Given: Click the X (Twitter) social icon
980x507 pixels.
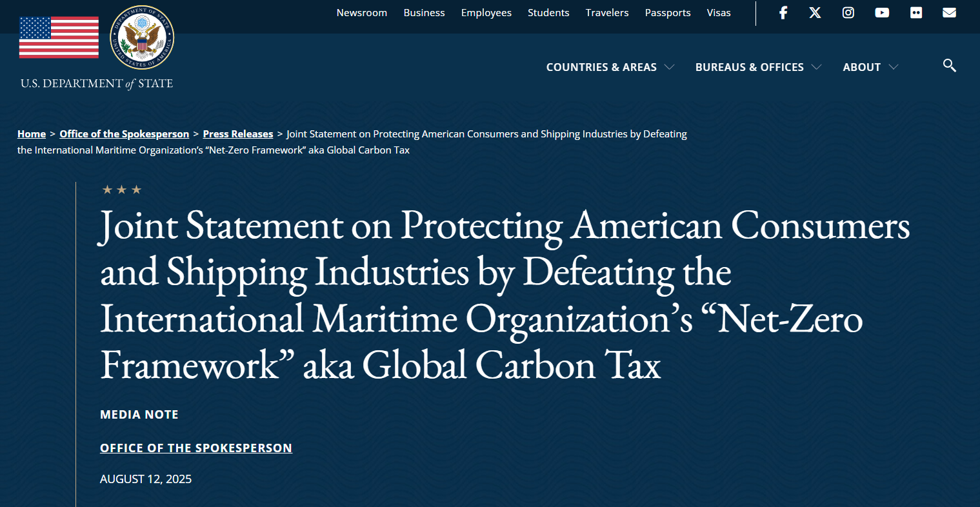Looking at the screenshot, I should (x=815, y=13).
